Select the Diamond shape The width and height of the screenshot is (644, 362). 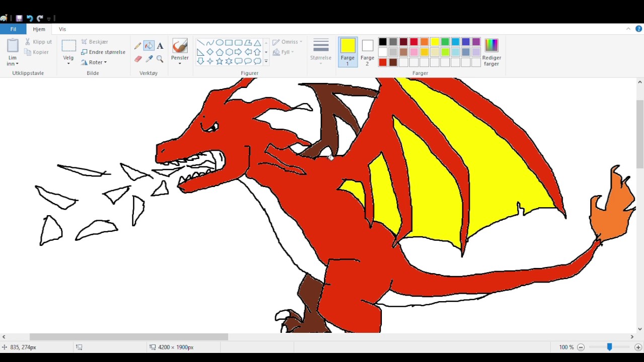tap(210, 52)
